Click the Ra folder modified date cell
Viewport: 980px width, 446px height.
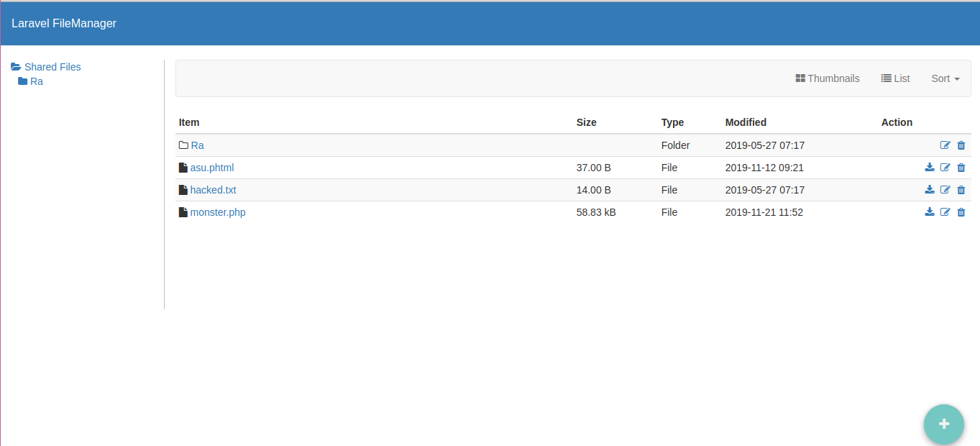point(765,145)
